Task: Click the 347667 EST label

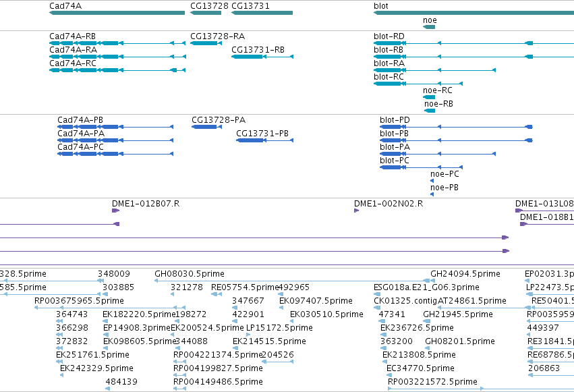Action: tap(248, 301)
